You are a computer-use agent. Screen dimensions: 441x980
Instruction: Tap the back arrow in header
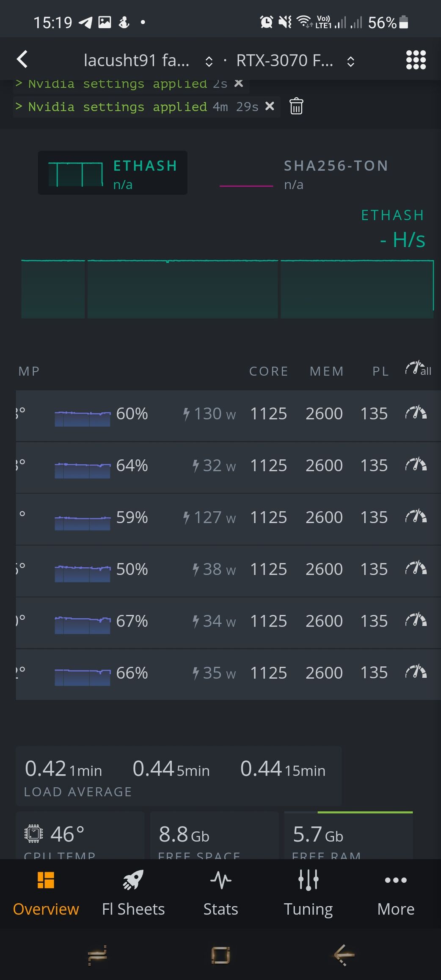coord(23,59)
